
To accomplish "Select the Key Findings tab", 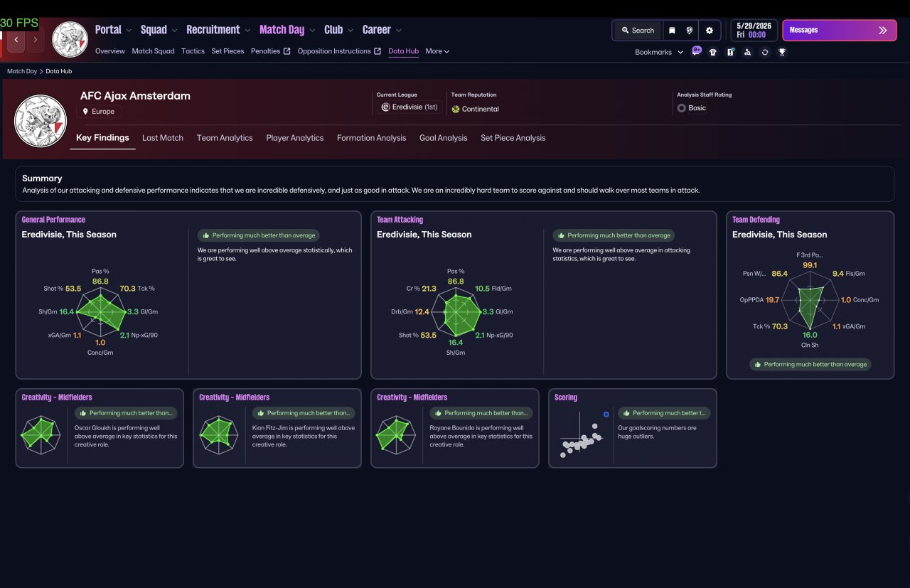I will [x=102, y=138].
